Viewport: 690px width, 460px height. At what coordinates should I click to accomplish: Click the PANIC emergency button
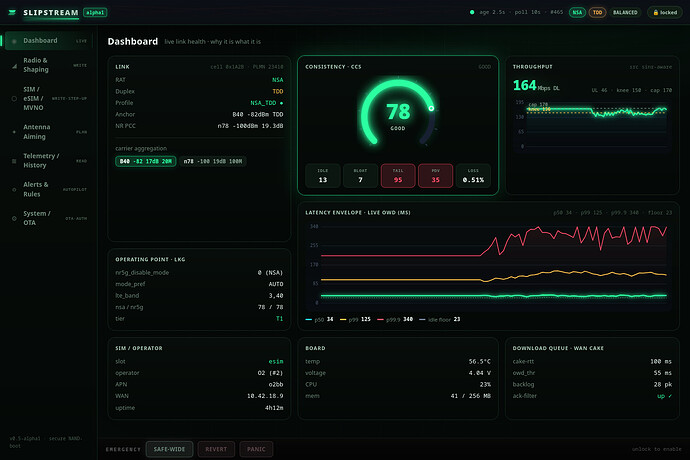coord(256,449)
